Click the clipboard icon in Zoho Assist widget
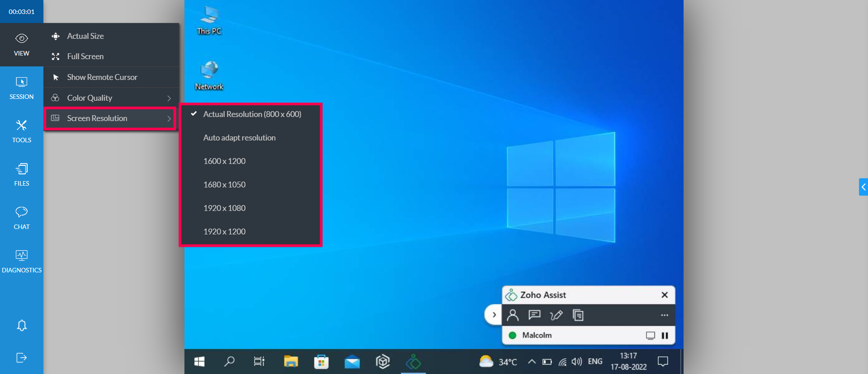 (578, 315)
